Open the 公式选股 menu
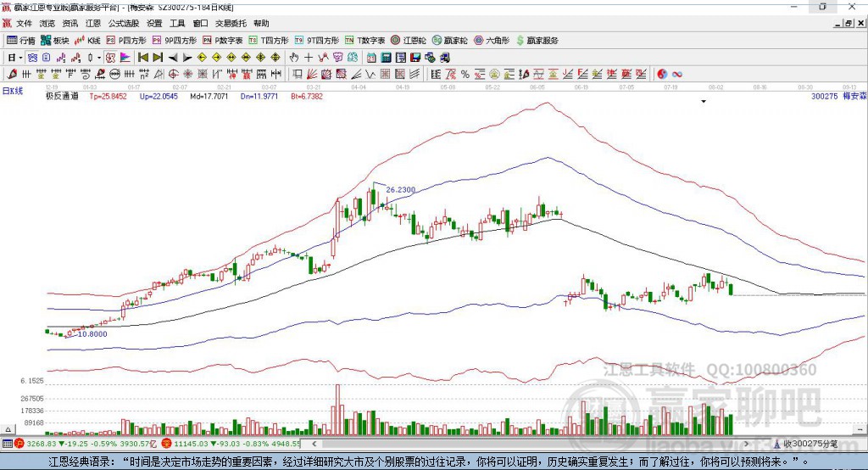This screenshot has width=868, height=470. (x=124, y=23)
